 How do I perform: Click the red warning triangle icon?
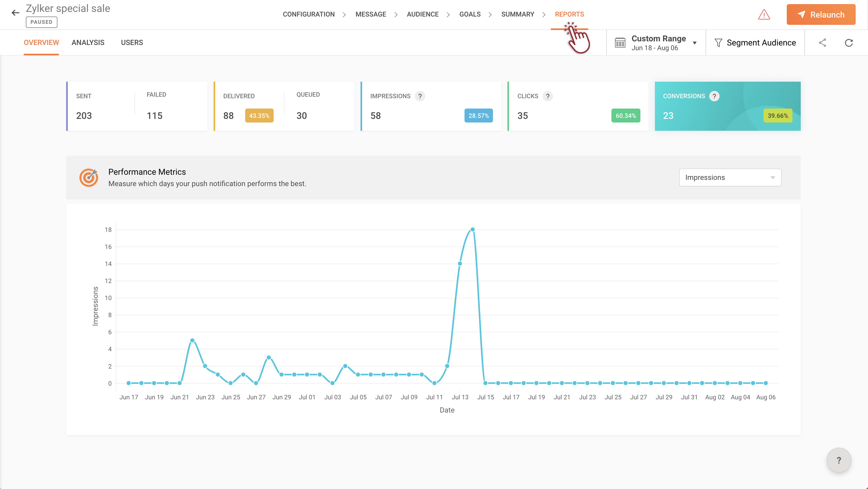[764, 14]
